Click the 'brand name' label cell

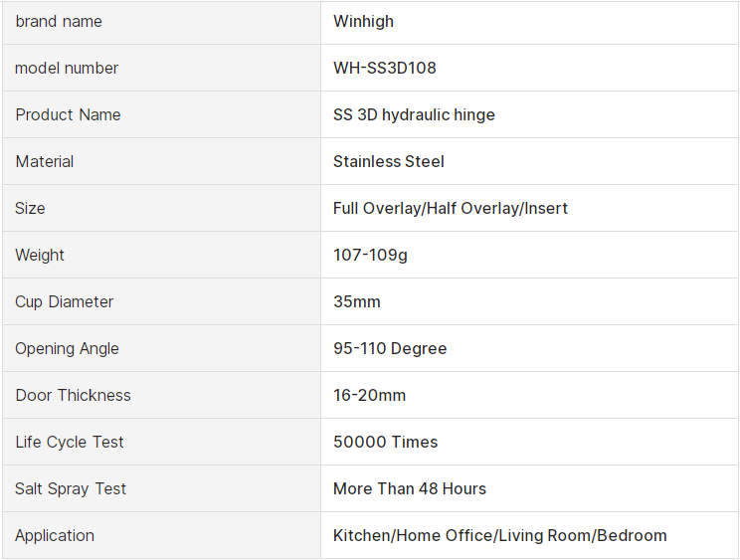coord(59,21)
